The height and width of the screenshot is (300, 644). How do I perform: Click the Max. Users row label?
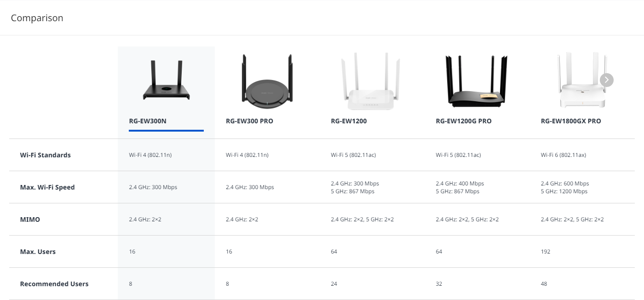point(38,252)
